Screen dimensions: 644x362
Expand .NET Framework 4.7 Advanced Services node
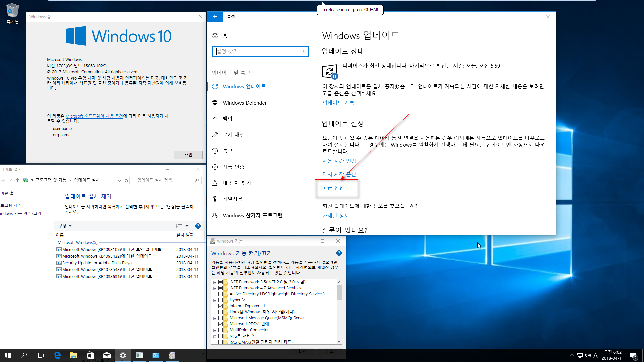(215, 288)
